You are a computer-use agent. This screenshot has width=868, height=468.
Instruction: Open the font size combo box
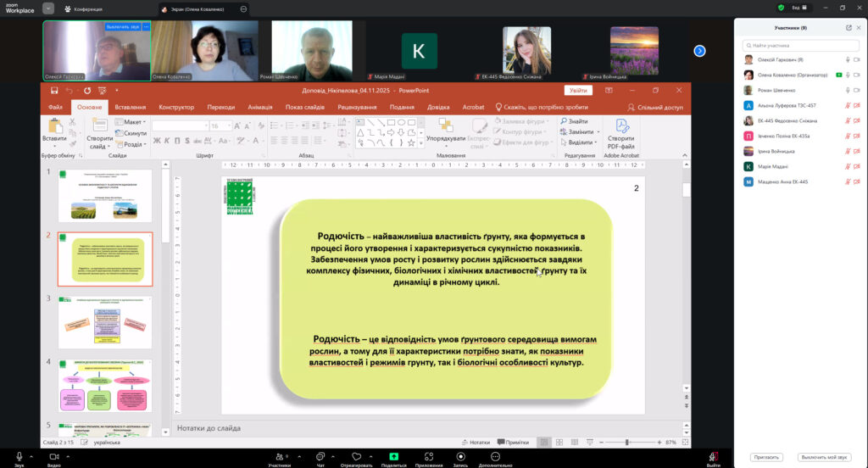[220, 125]
